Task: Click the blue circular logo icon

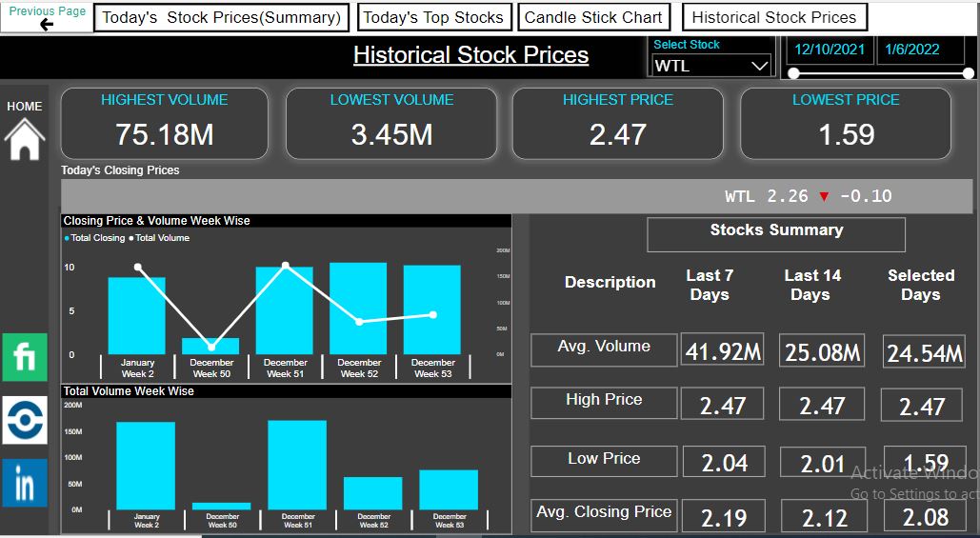Action: pos(25,420)
